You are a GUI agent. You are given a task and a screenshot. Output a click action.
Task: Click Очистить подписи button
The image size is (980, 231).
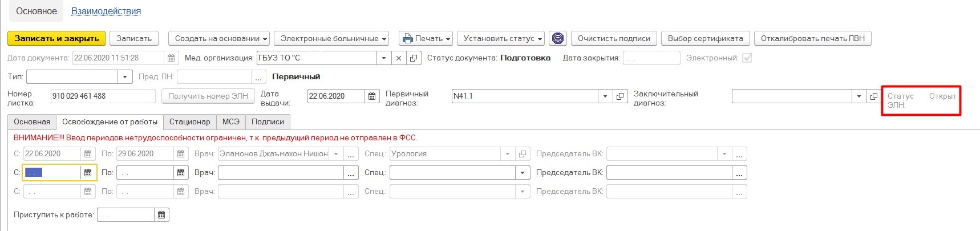(614, 39)
